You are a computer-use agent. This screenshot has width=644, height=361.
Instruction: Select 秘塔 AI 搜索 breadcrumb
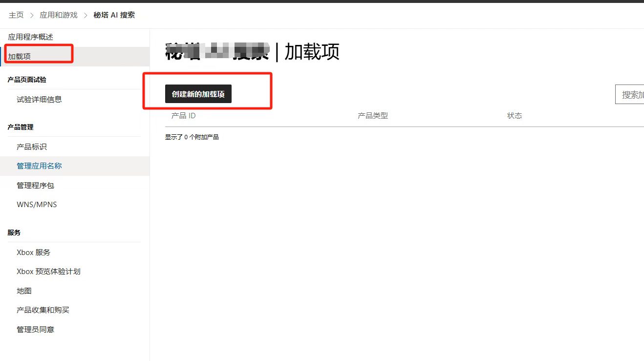(114, 15)
